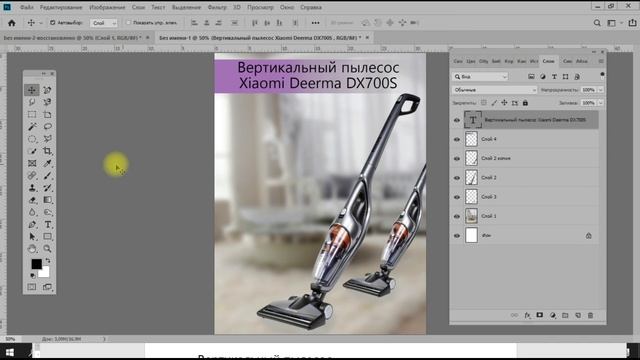Select the Pen tool
Image resolution: width=640 pixels, height=360 pixels.
pos(32,224)
